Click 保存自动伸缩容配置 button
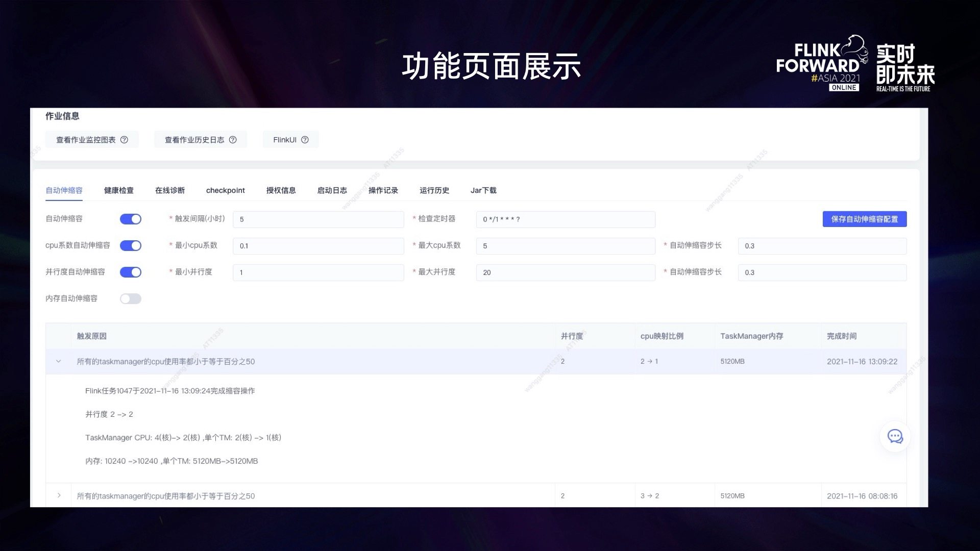This screenshot has width=980, height=551. click(864, 219)
